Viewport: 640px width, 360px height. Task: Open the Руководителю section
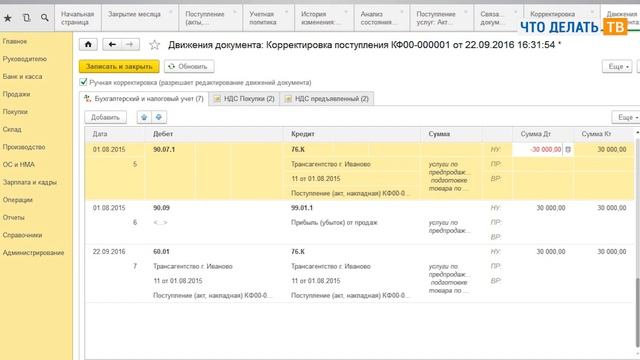click(24, 59)
